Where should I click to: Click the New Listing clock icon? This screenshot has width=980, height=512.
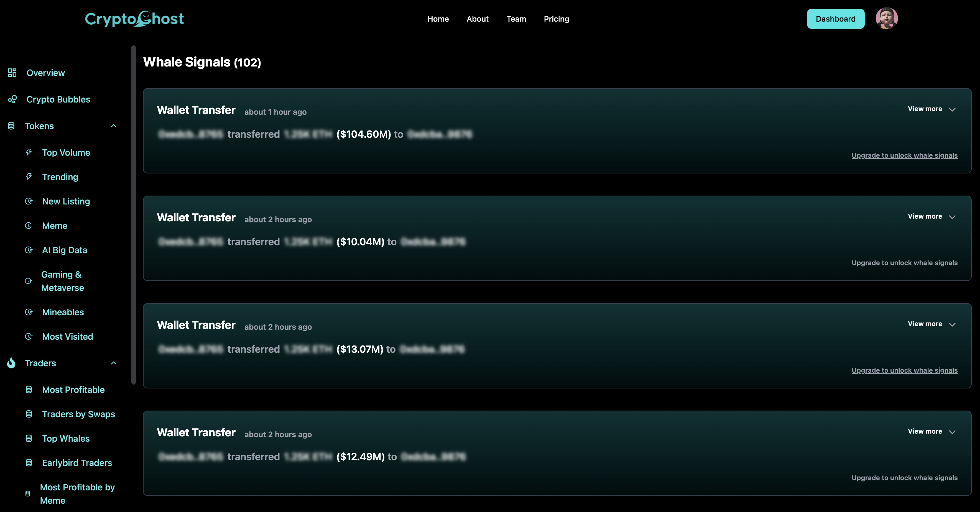click(29, 201)
